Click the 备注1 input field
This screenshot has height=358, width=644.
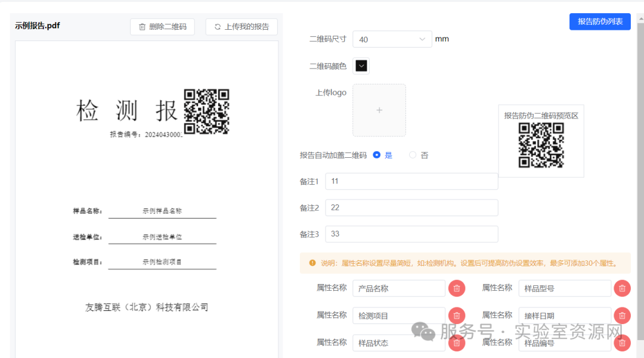pos(411,181)
